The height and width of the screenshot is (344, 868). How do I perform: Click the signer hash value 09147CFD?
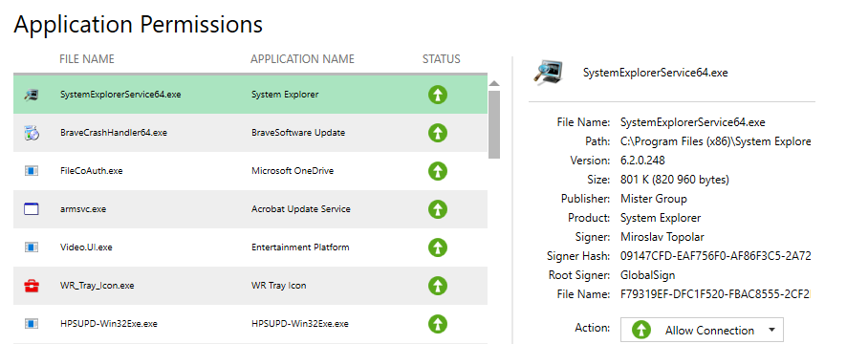pyautogui.click(x=716, y=256)
